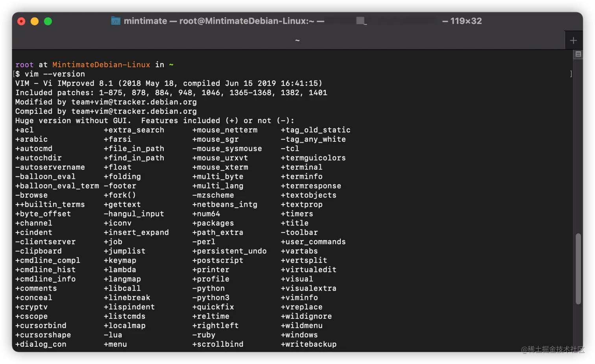
Task: Click the 'root' username in prompt
Action: point(24,65)
